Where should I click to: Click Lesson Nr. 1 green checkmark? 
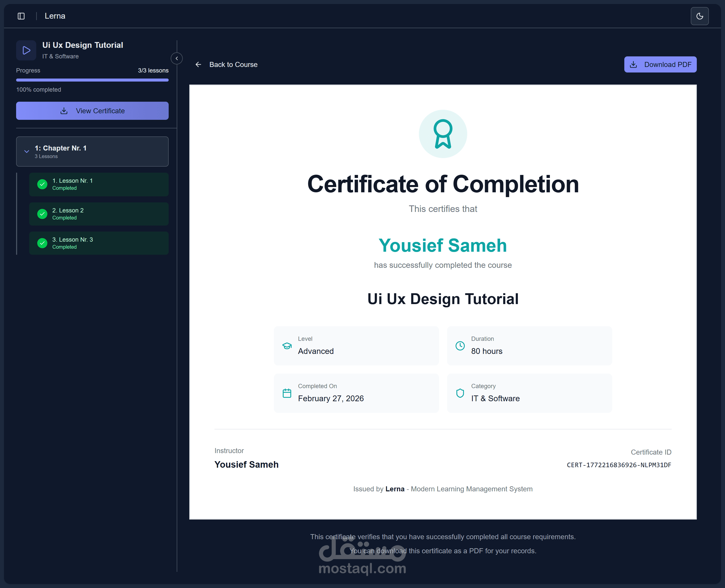pyautogui.click(x=42, y=184)
